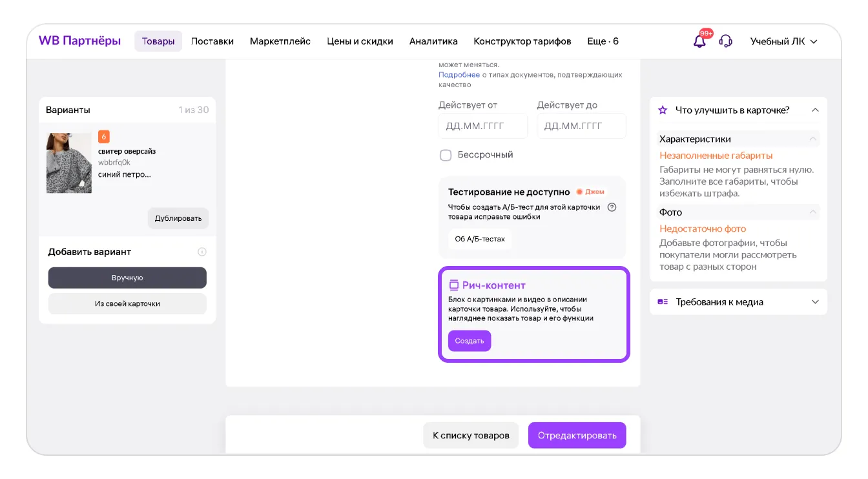Click the Действует от date field
Image resolution: width=868 pixels, height=479 pixels.
point(482,126)
